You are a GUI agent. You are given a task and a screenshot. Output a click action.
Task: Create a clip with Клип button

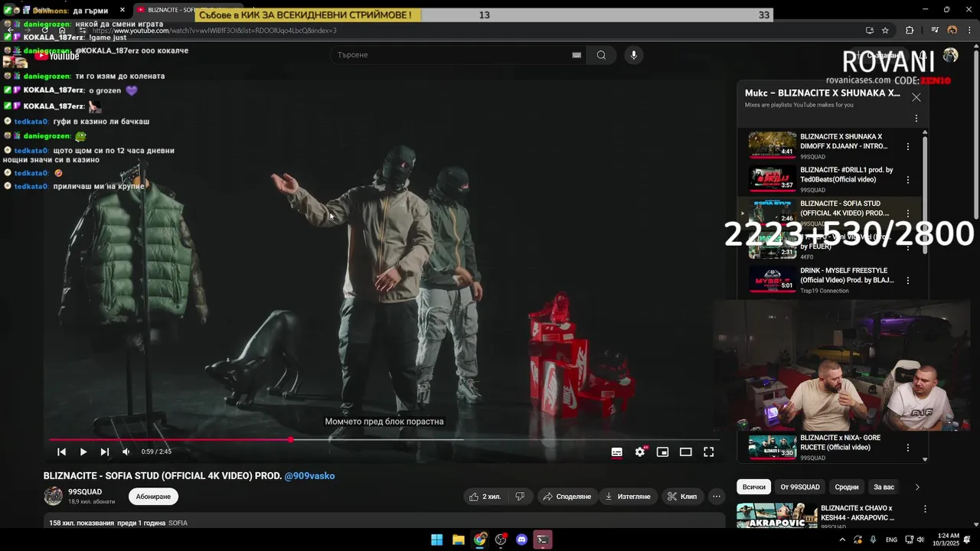(681, 497)
